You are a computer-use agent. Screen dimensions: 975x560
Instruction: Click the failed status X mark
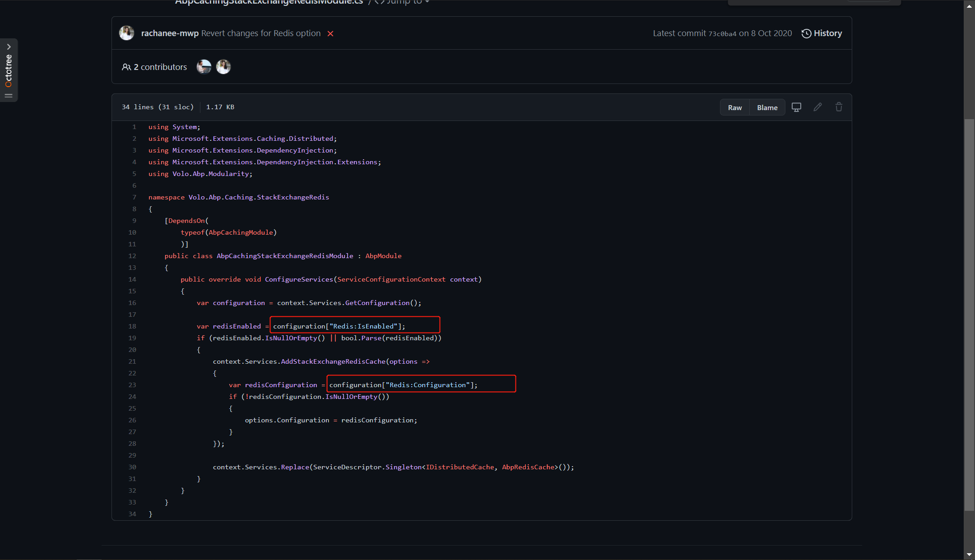pyautogui.click(x=330, y=34)
